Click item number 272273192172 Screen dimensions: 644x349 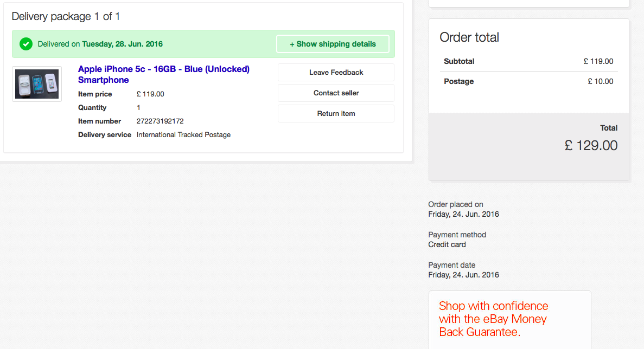click(160, 121)
